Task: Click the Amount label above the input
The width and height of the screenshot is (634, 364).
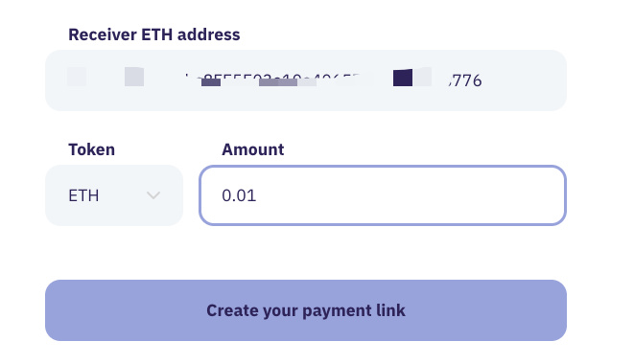Action: pos(252,149)
